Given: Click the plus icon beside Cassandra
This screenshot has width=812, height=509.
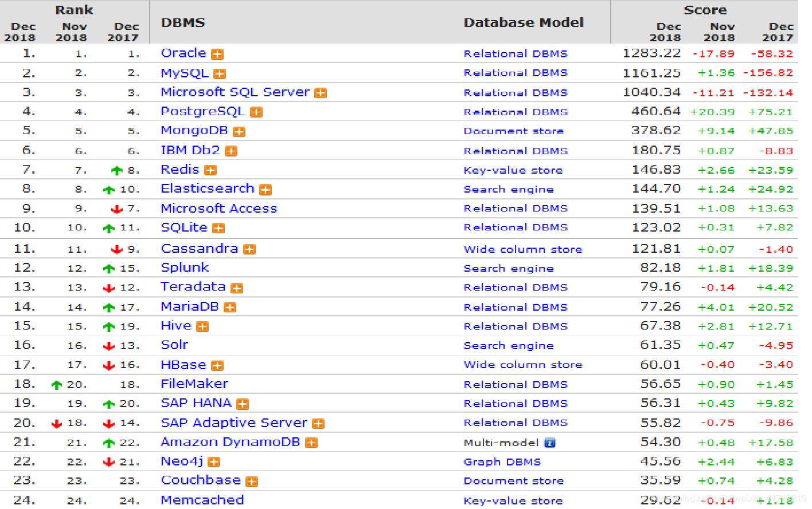Looking at the screenshot, I should click(x=249, y=249).
